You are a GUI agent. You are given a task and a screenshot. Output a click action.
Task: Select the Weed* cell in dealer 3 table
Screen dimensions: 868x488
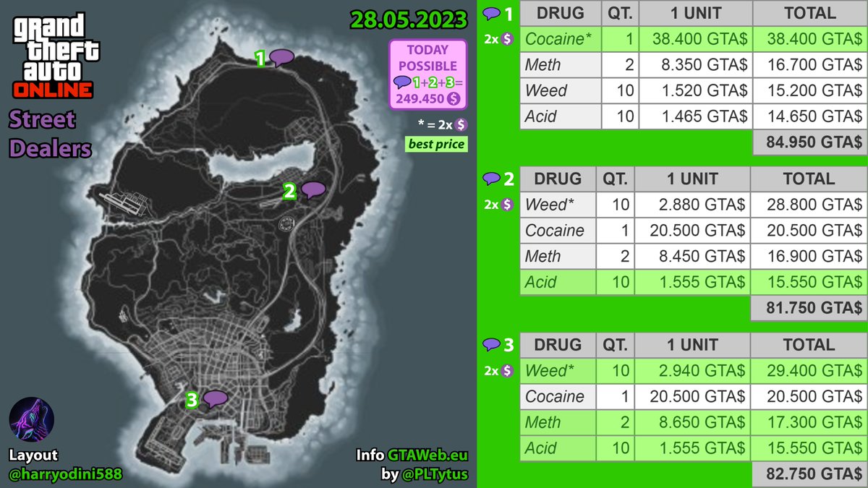(x=558, y=371)
